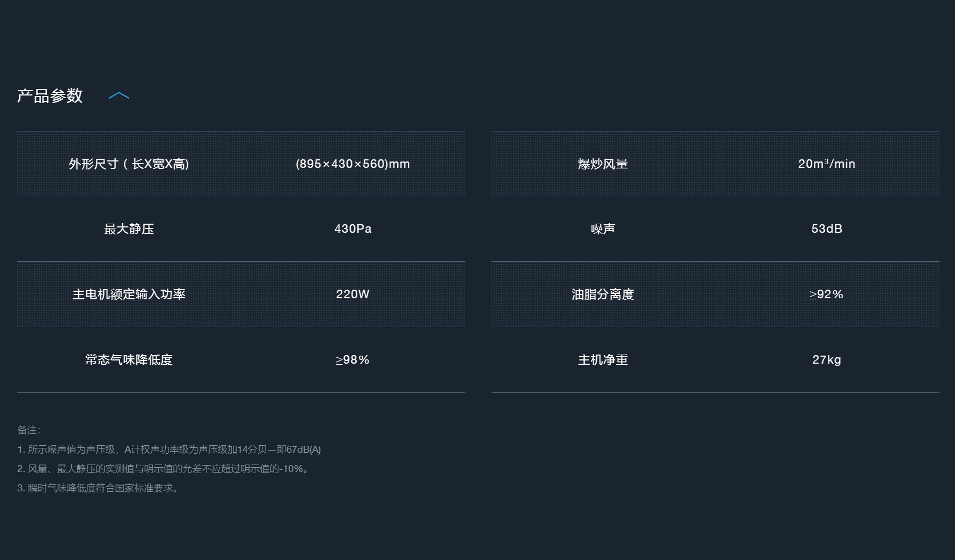Click the 主电机额定输入功率 label

coord(129,294)
